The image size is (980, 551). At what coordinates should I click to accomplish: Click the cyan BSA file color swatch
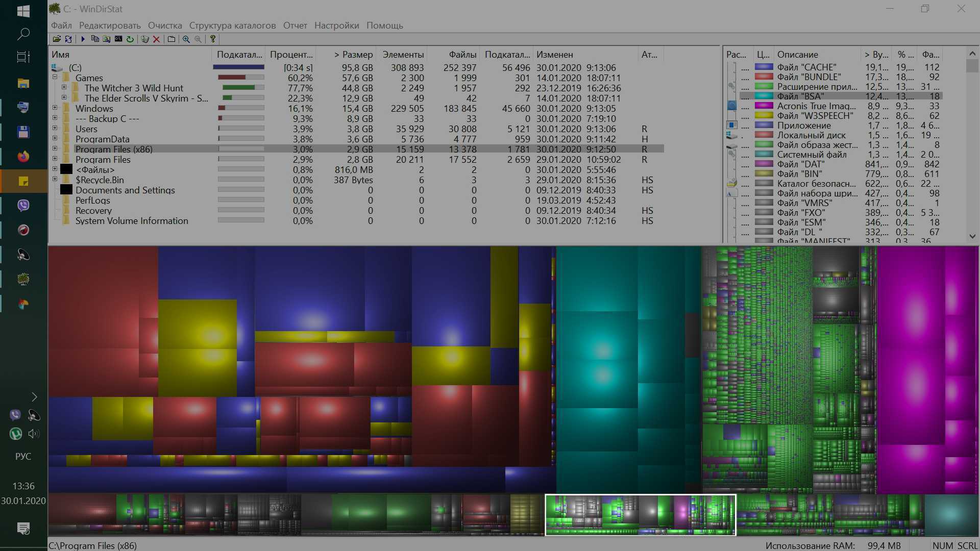coord(764,96)
